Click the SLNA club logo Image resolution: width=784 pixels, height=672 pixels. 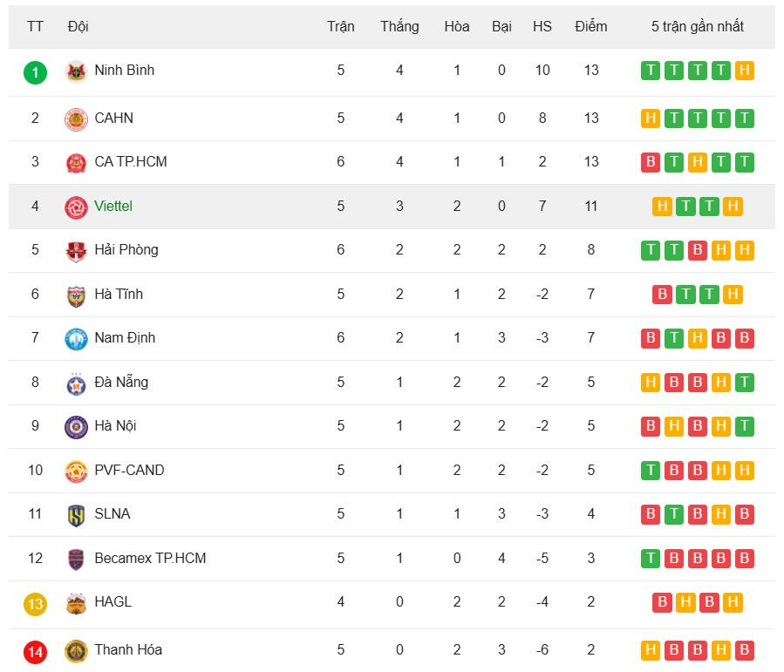(76, 515)
